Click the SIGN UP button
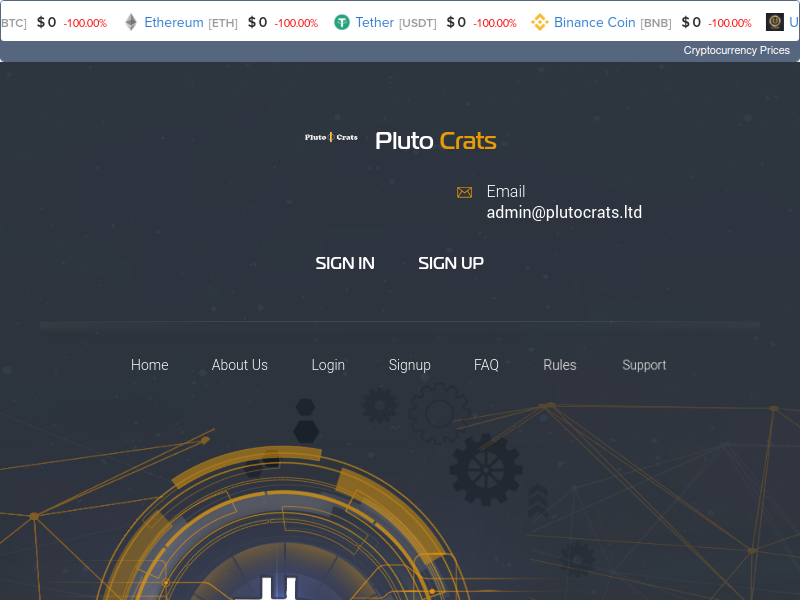 tap(451, 263)
